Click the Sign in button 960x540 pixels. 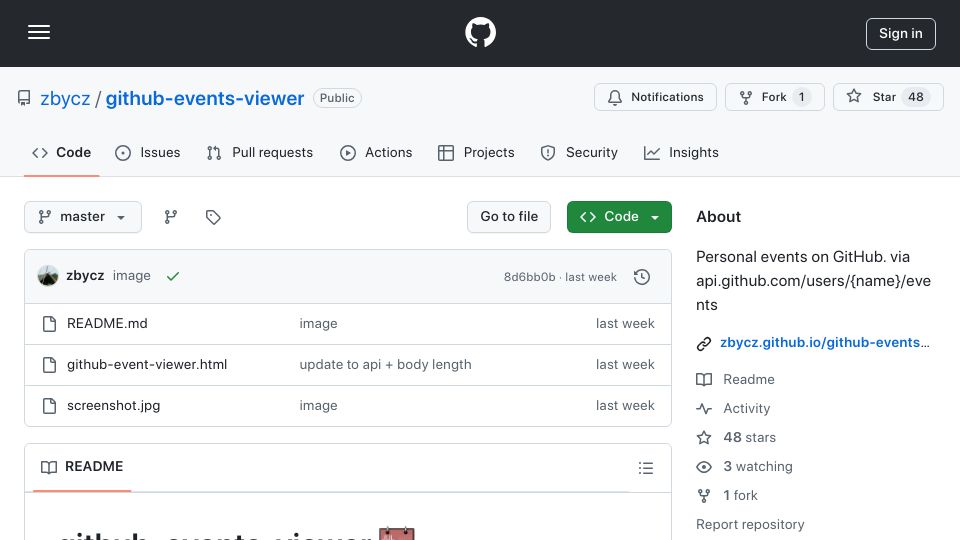pos(900,34)
